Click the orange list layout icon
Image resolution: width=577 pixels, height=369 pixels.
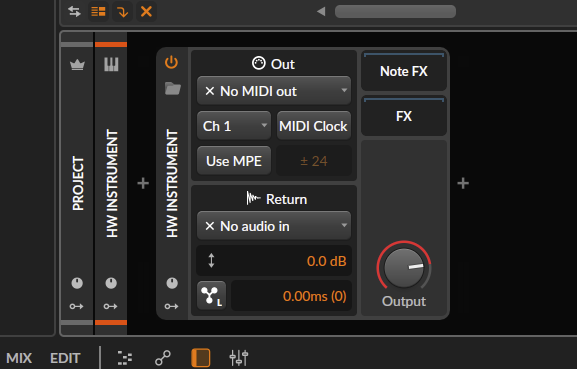(98, 11)
